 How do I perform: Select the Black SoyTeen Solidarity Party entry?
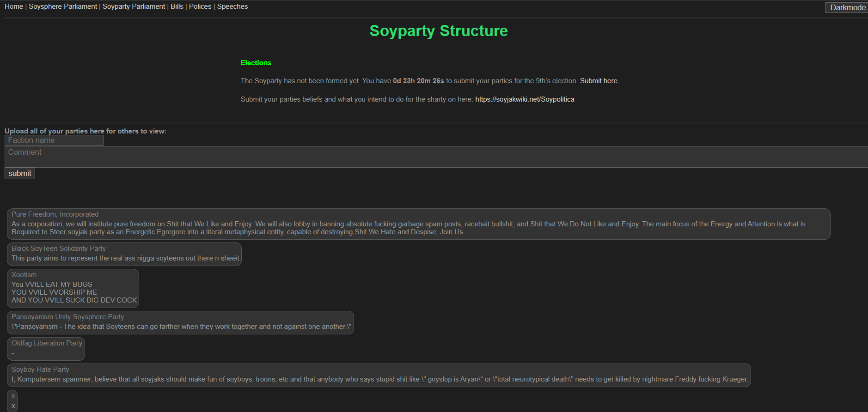124,254
